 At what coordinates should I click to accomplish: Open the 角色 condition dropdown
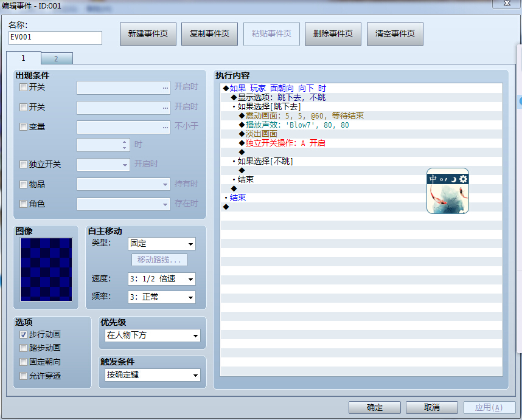pyautogui.click(x=124, y=204)
